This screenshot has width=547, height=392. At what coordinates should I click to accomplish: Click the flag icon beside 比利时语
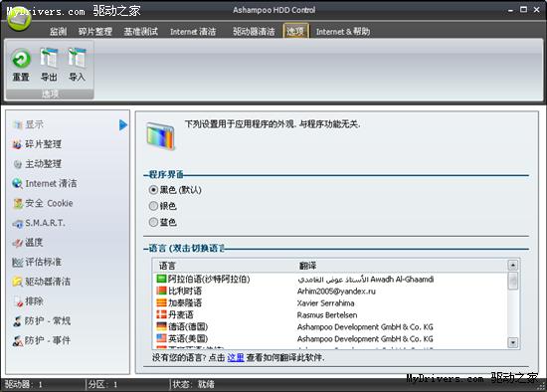(161, 291)
